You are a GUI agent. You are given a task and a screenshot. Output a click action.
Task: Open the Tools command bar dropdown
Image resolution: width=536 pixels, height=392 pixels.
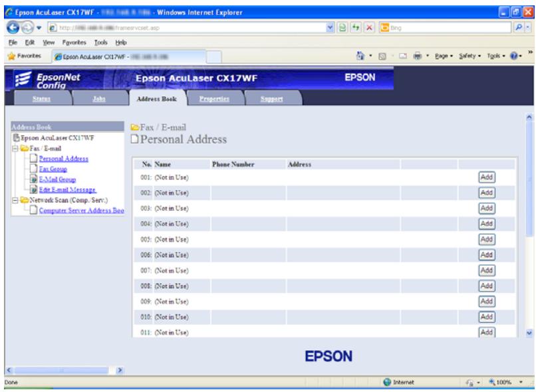[x=496, y=56]
